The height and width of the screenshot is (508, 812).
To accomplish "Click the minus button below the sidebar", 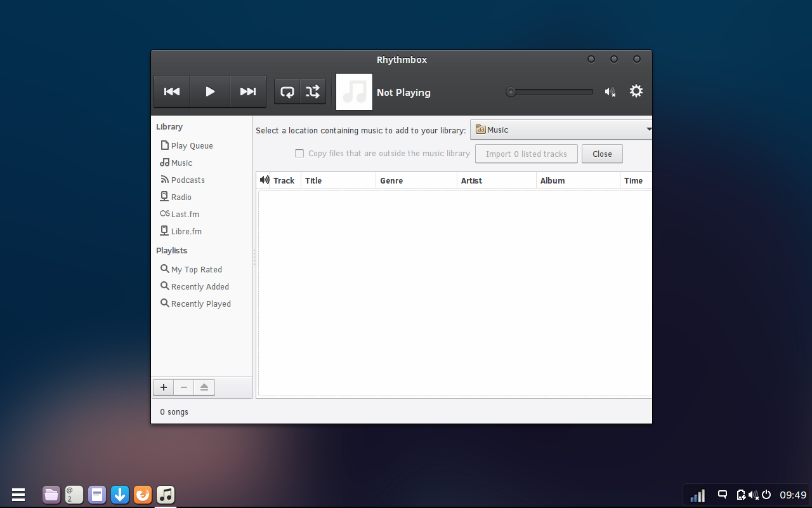I will coord(184,387).
